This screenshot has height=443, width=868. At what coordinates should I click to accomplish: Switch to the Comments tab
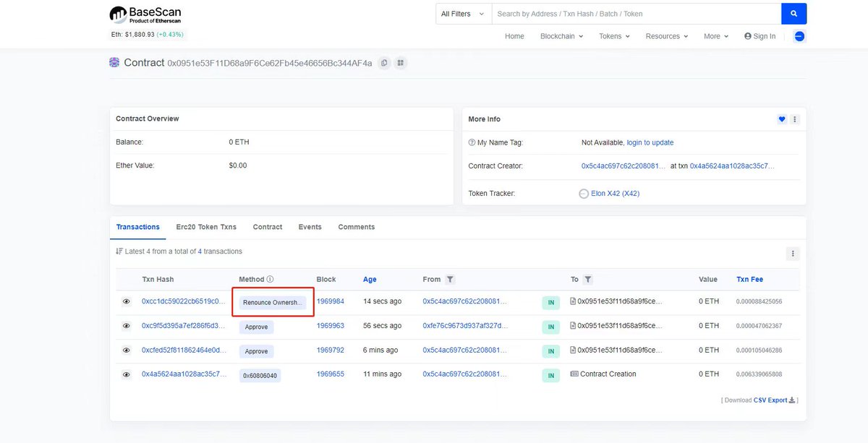pyautogui.click(x=357, y=227)
